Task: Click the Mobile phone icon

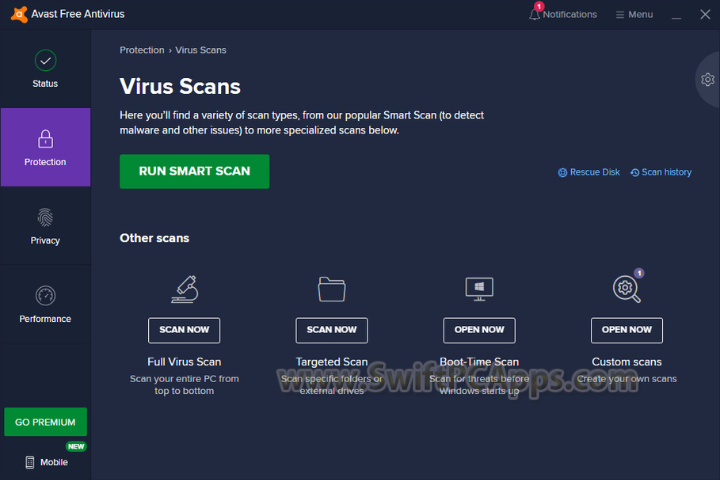Action: pos(30,462)
